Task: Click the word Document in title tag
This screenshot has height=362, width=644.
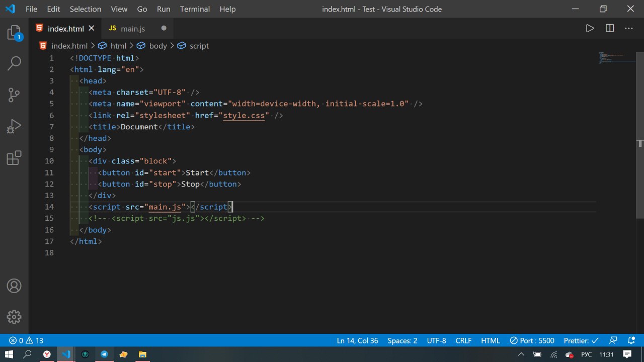Action: pyautogui.click(x=139, y=127)
